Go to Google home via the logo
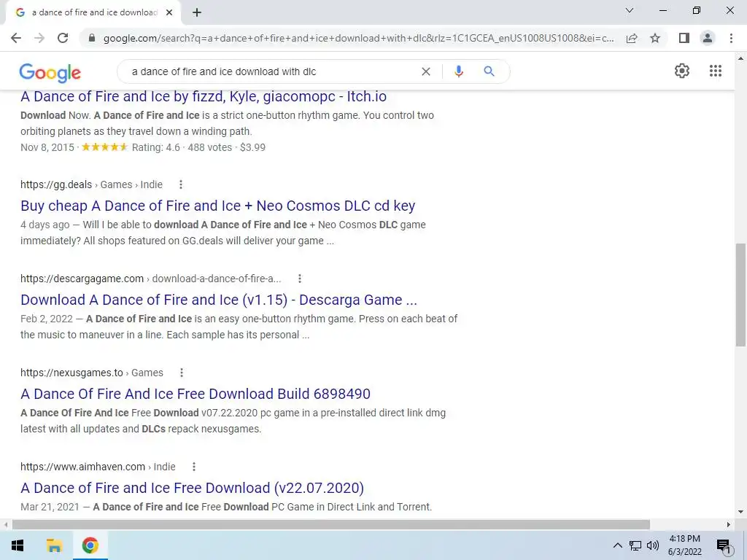The width and height of the screenshot is (747, 560). [50, 72]
